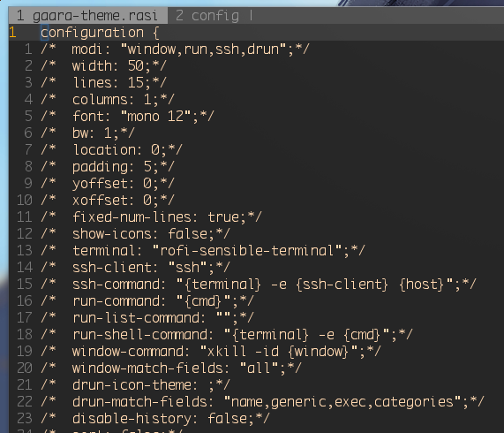Click the run-list-command line

point(147,317)
